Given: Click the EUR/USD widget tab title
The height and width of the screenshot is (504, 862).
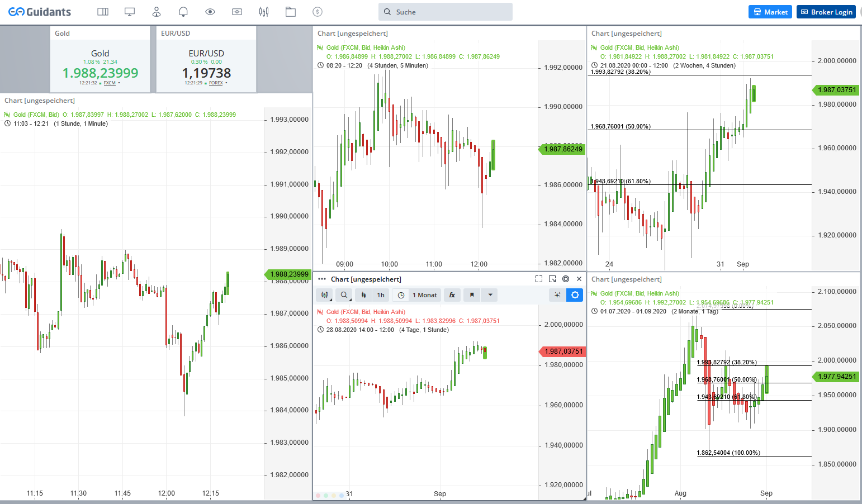Looking at the screenshot, I should (176, 34).
